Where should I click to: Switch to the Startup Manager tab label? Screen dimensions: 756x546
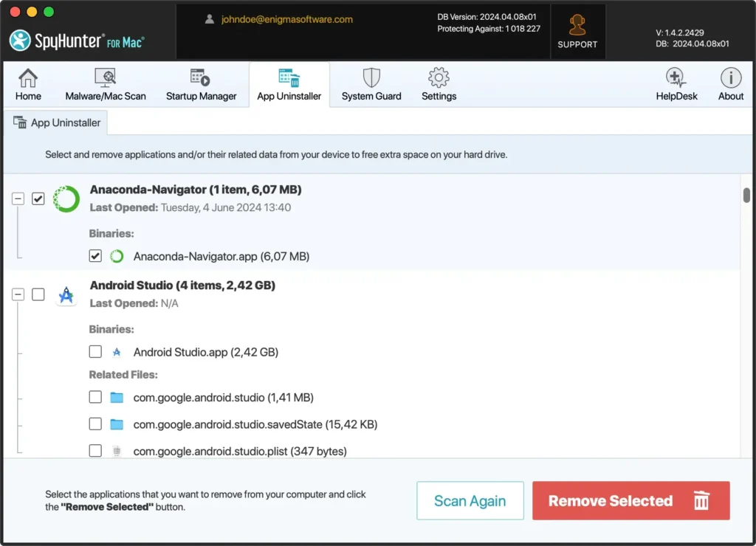201,96
